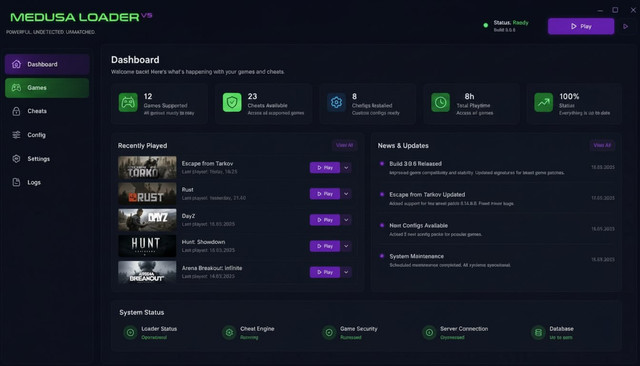Go to the Config page

click(47, 135)
